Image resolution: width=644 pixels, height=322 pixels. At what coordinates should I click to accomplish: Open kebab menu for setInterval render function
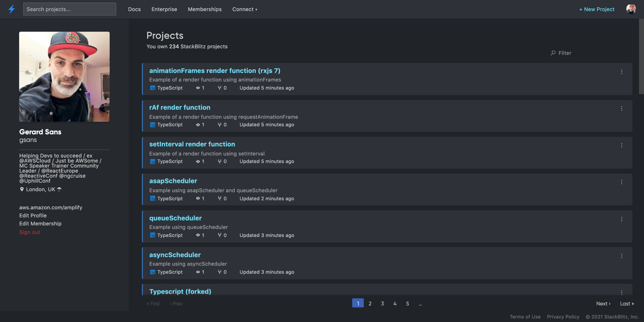click(622, 145)
